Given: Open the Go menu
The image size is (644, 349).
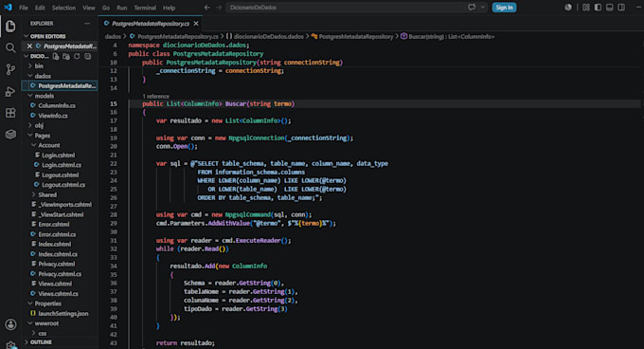Looking at the screenshot, I should pyautogui.click(x=106, y=8).
